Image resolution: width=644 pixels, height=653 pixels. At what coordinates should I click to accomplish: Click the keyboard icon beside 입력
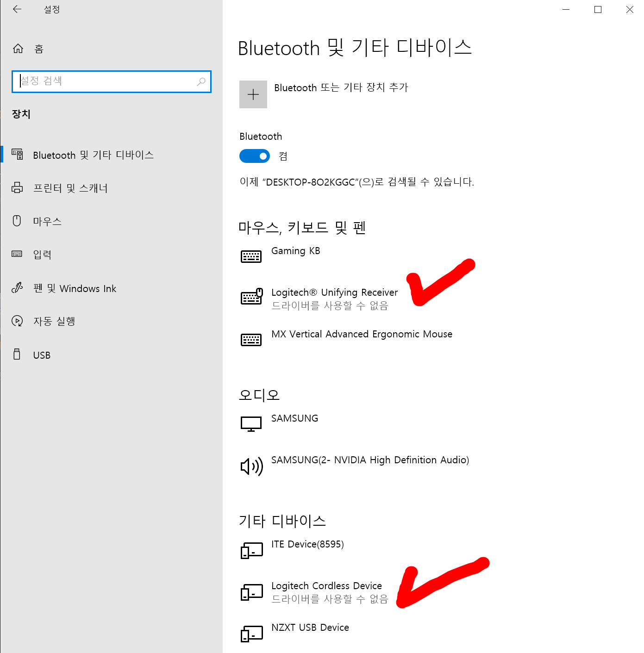pyautogui.click(x=17, y=254)
